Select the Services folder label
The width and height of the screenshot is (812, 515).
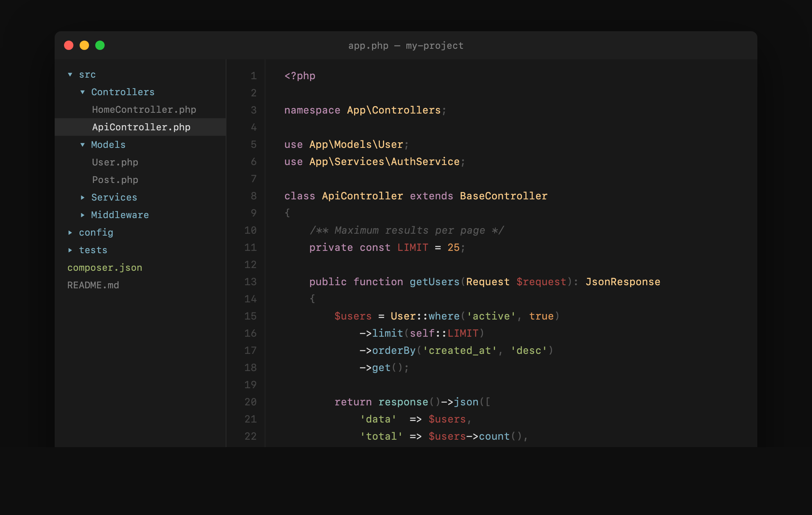[114, 197]
